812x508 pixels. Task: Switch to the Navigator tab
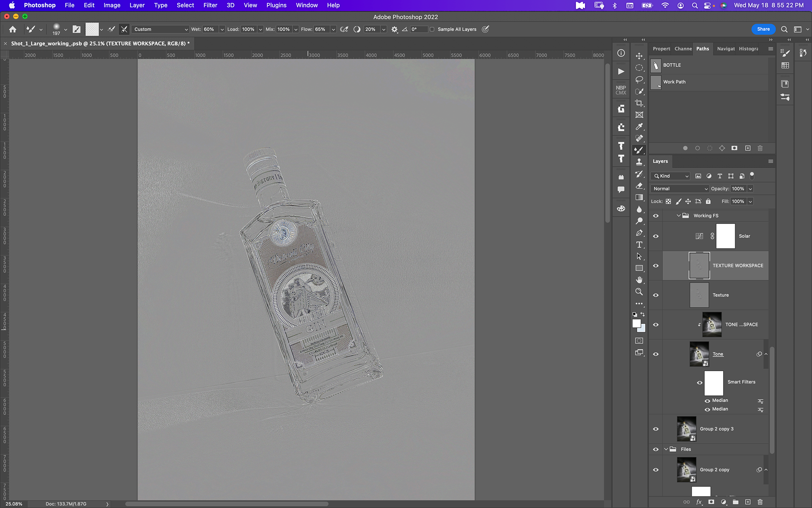(726, 49)
